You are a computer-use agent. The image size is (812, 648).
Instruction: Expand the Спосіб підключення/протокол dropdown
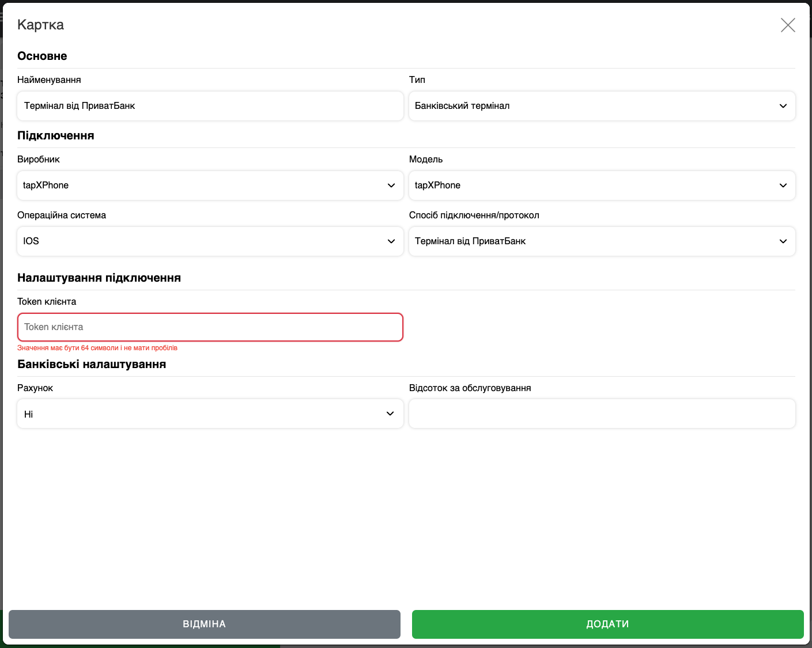pyautogui.click(x=602, y=241)
